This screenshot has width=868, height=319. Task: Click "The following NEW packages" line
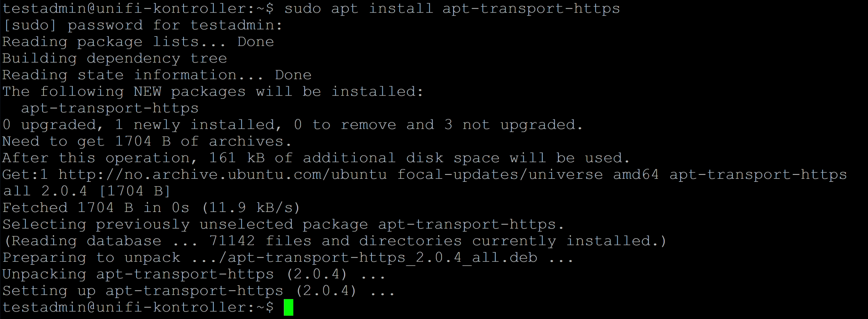tap(212, 92)
